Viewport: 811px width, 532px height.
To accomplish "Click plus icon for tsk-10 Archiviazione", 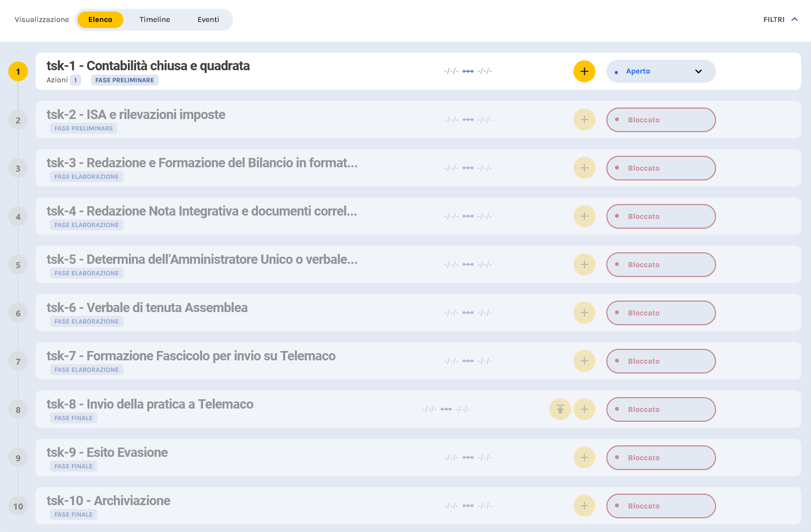I will click(x=584, y=506).
